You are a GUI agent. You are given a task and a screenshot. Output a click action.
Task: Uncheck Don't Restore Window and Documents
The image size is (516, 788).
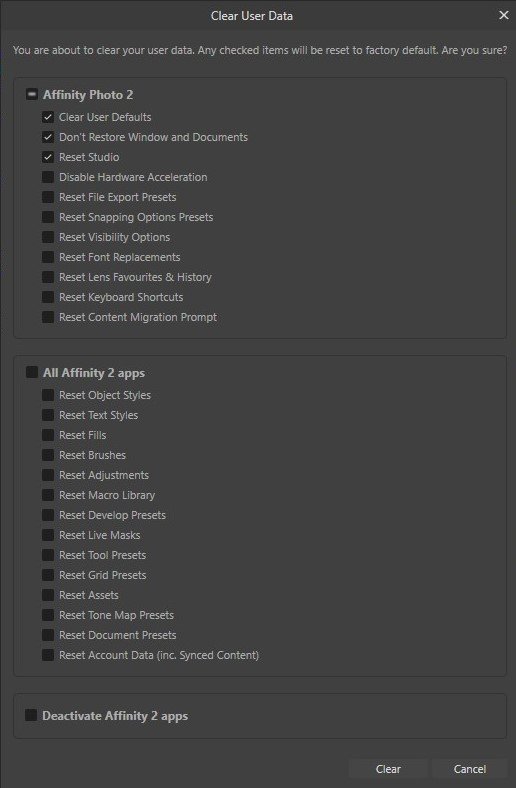click(x=48, y=137)
